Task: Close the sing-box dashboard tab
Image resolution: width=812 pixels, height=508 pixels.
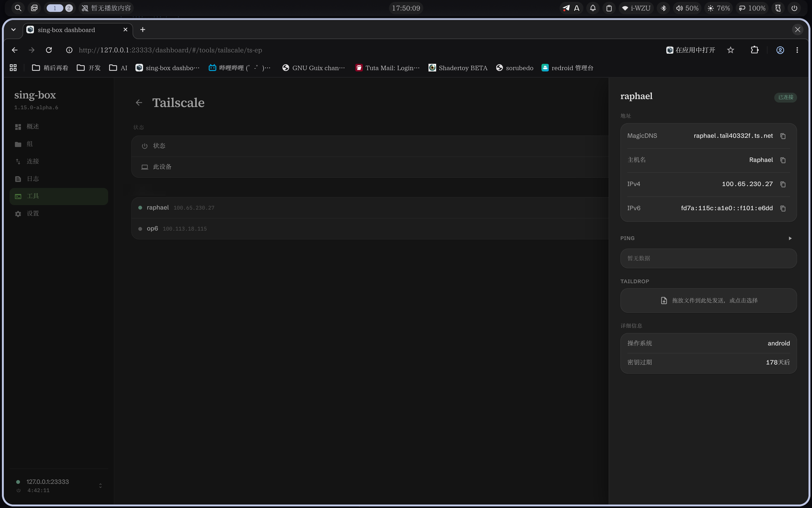Action: [126, 30]
